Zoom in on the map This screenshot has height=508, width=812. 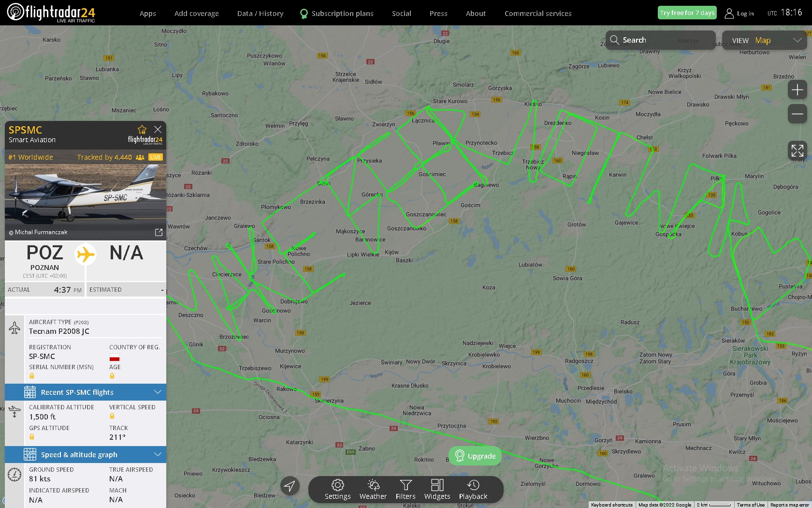point(797,90)
